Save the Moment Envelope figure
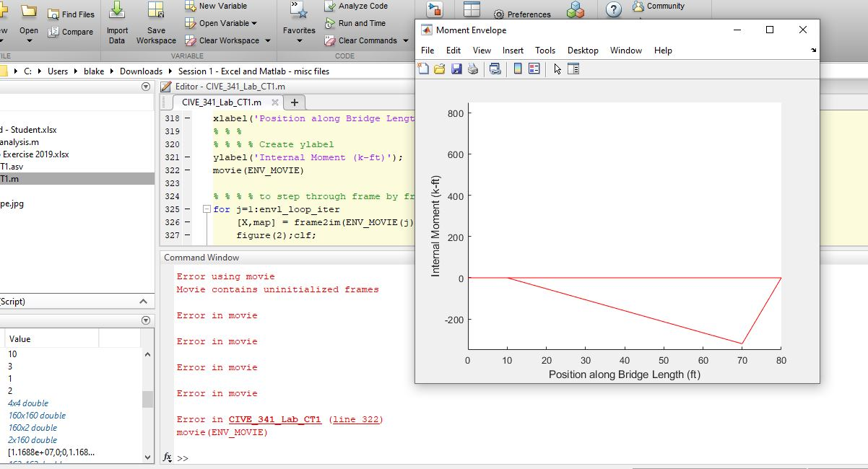Viewport: 868px width, 469px height. [456, 69]
